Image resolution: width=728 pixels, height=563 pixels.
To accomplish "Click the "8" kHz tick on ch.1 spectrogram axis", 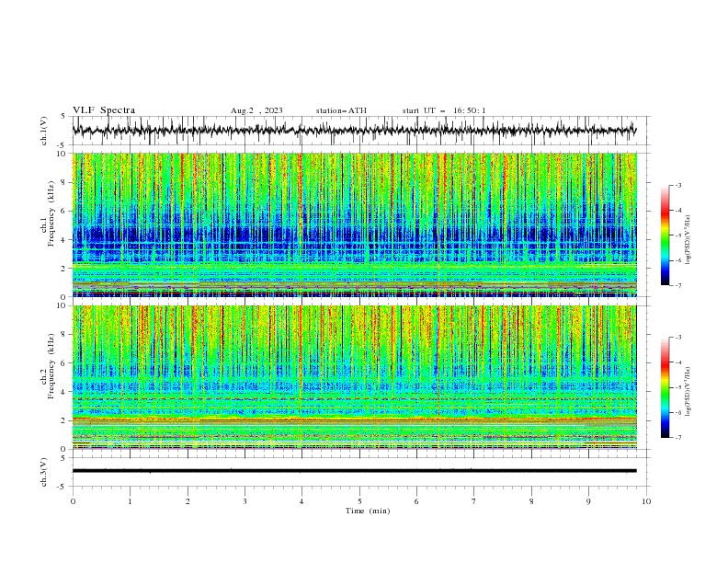I will point(64,182).
